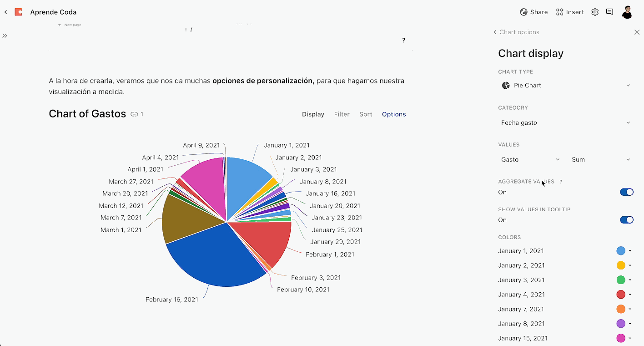Open the Insert menu

[x=570, y=12]
